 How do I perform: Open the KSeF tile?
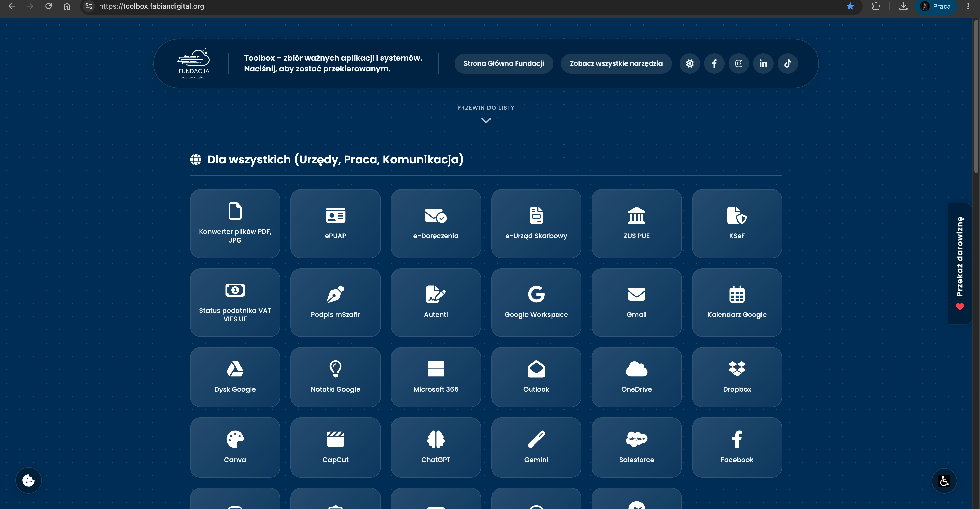[x=737, y=224]
